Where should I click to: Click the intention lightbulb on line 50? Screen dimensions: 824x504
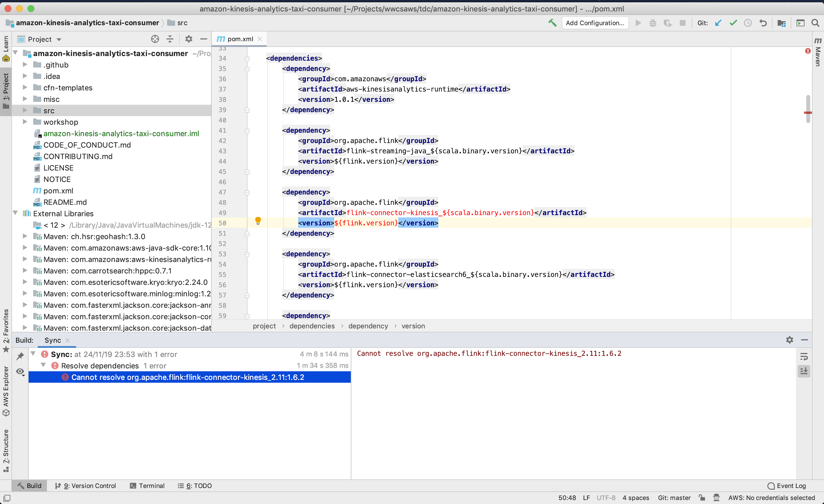point(258,221)
